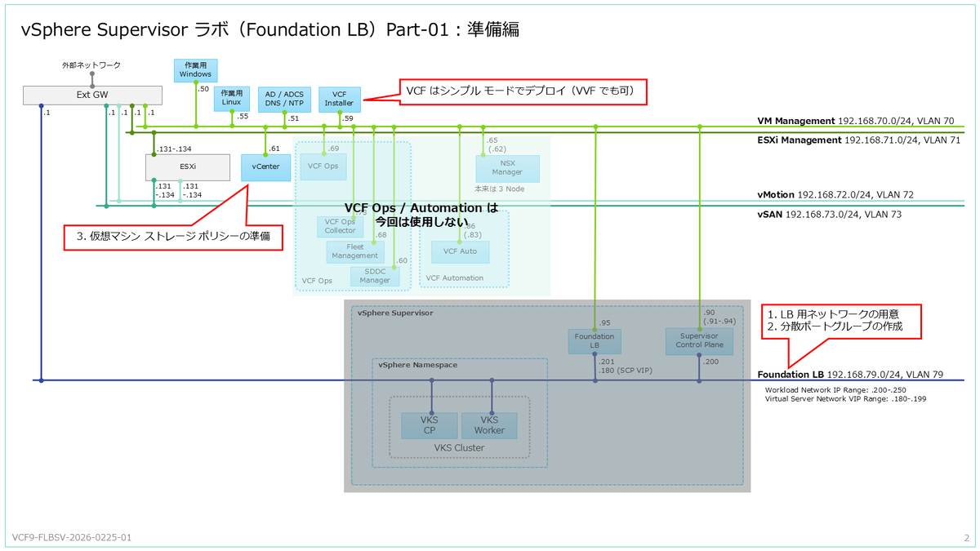The image size is (980, 551).
Task: Select the VCF9-FLBSV-2026-0225-01 footer text
Action: pyautogui.click(x=72, y=538)
